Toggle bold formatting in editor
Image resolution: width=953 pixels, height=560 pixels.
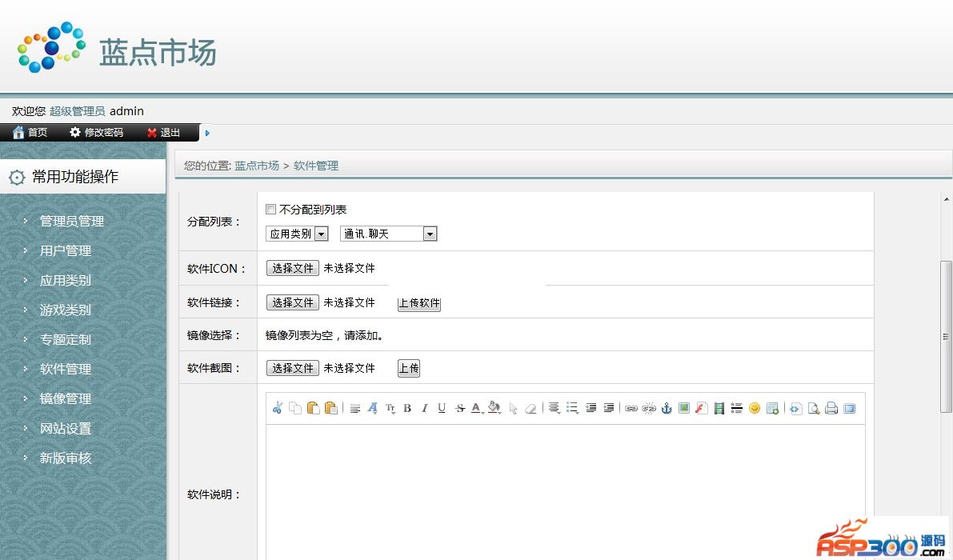(407, 408)
